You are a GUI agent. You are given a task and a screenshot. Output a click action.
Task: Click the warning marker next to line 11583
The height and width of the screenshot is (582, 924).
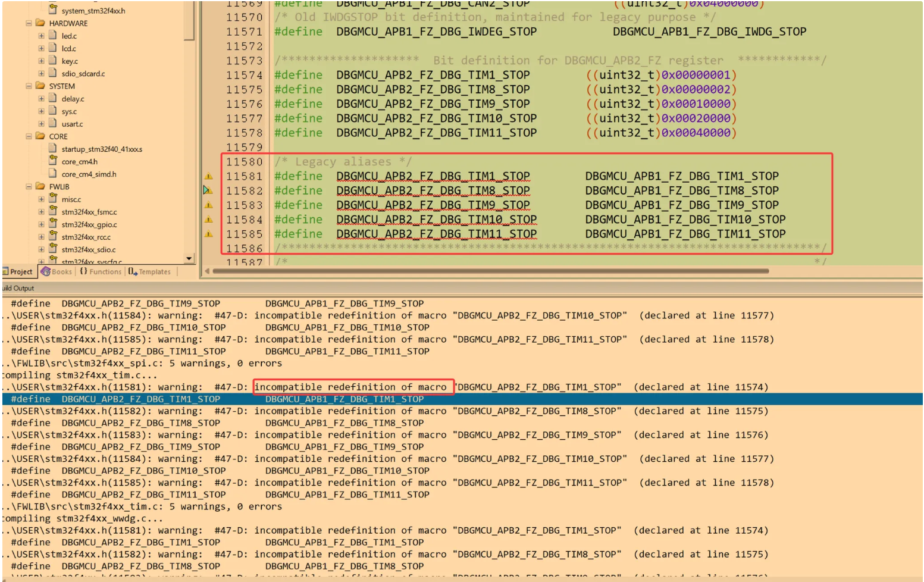(x=209, y=205)
